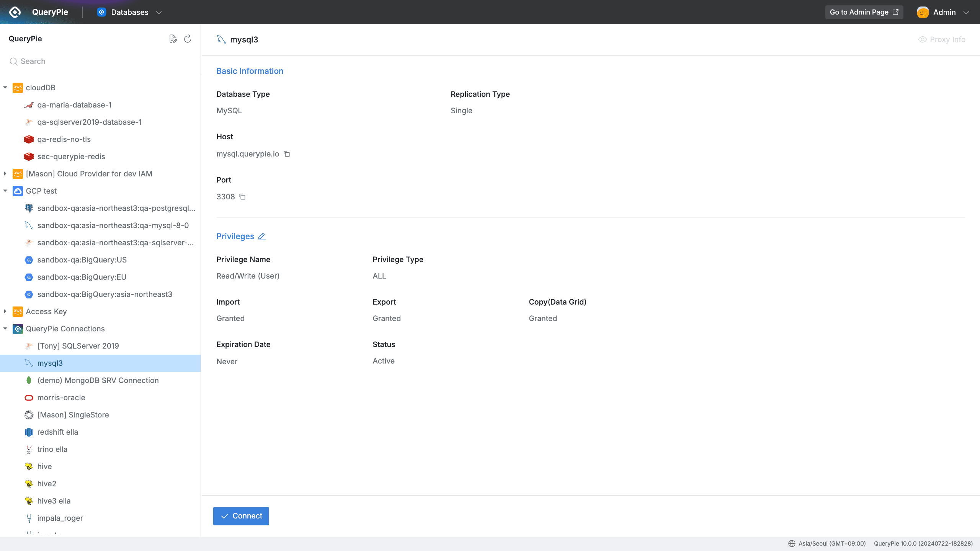
Task: Select the Privileges section heading
Action: point(235,236)
